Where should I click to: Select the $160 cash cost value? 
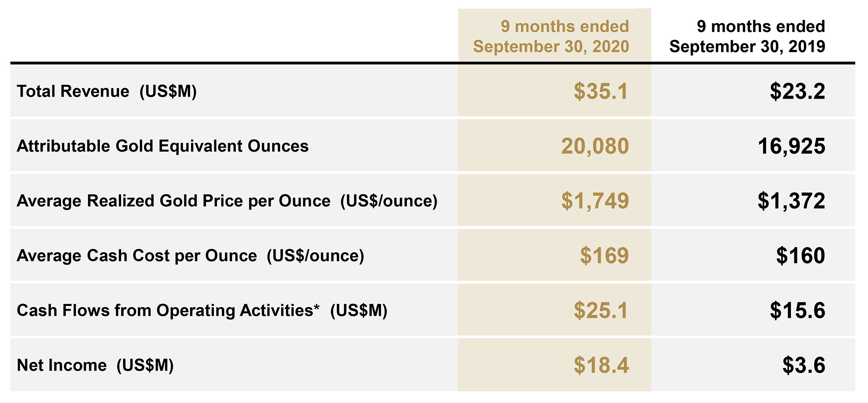click(801, 255)
